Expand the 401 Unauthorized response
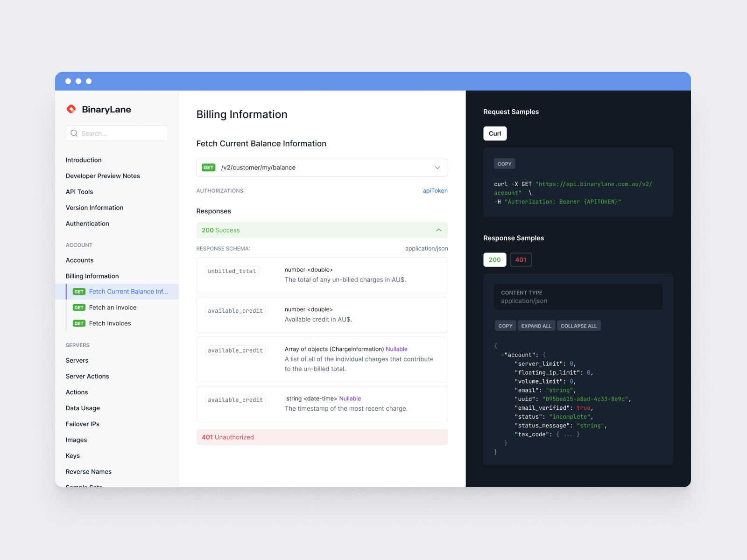Viewport: 747px width, 560px height. pos(322,437)
